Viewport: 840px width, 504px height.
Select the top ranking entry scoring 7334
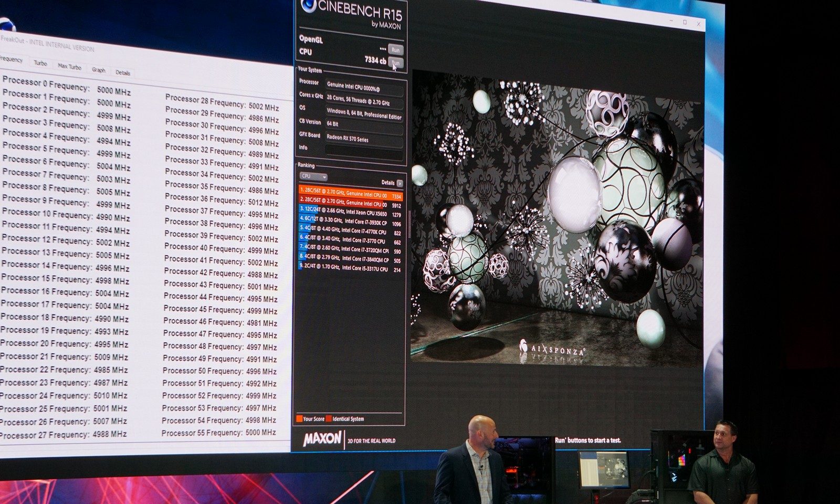pyautogui.click(x=350, y=195)
